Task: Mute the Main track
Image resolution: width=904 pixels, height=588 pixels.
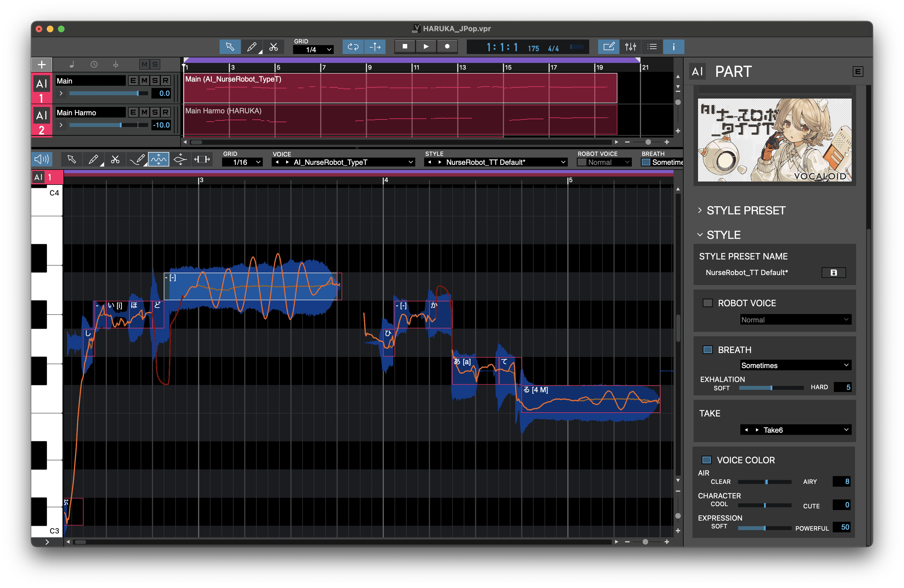Action: 144,80
